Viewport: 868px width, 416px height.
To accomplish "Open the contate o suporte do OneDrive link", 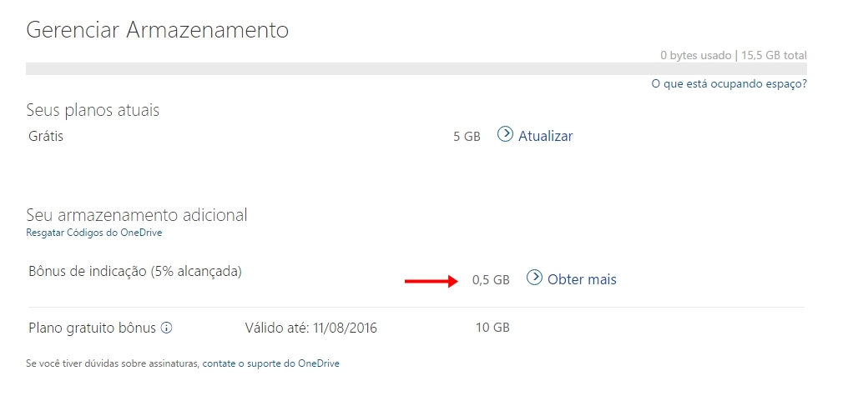I will [270, 363].
